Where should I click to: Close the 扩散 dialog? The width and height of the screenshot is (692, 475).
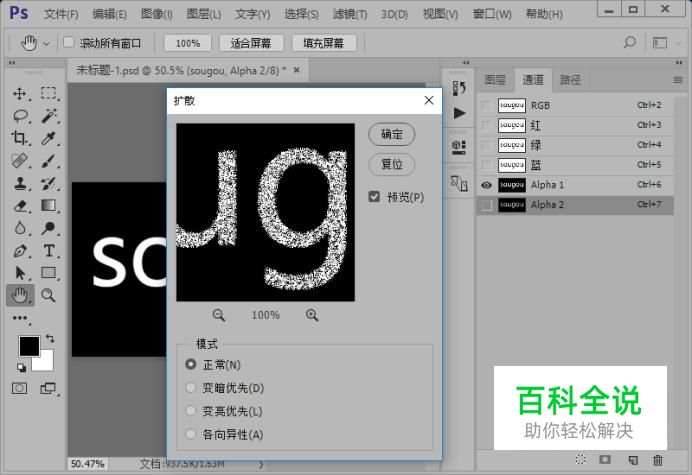coord(429,100)
